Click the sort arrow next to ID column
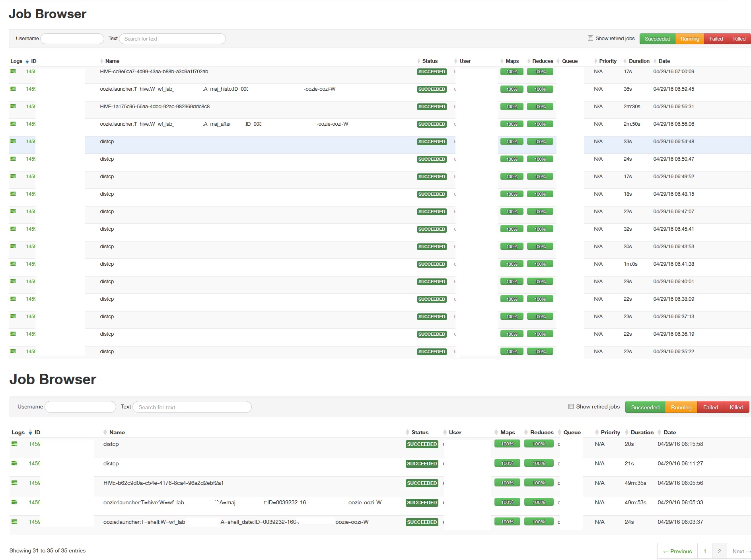This screenshot has height=560, width=751. tap(27, 62)
